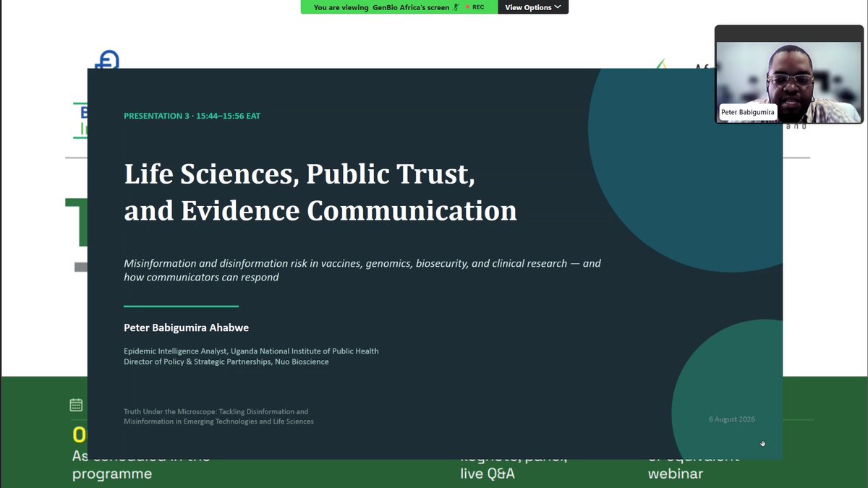The height and width of the screenshot is (488, 868).
Task: Click presenter name "Peter Babigumira Ahabwe"
Action: [x=186, y=328]
